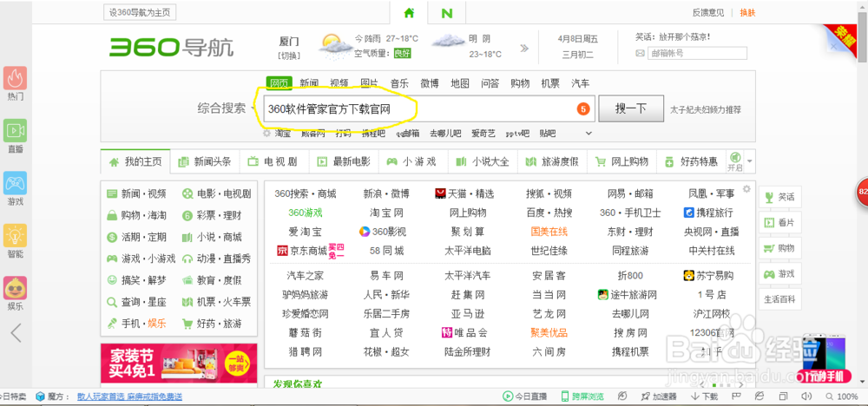Select the 音乐 search category tab
Viewport: 868px width, 406px height.
(x=399, y=83)
